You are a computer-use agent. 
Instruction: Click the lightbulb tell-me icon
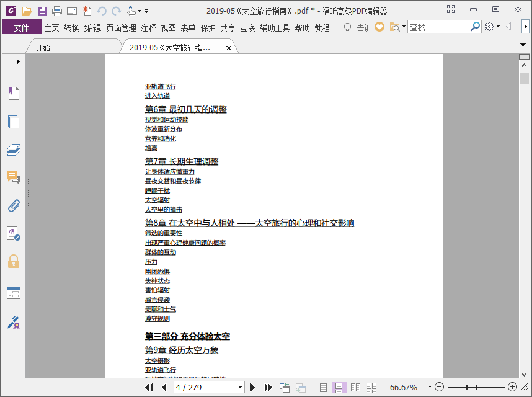347,27
